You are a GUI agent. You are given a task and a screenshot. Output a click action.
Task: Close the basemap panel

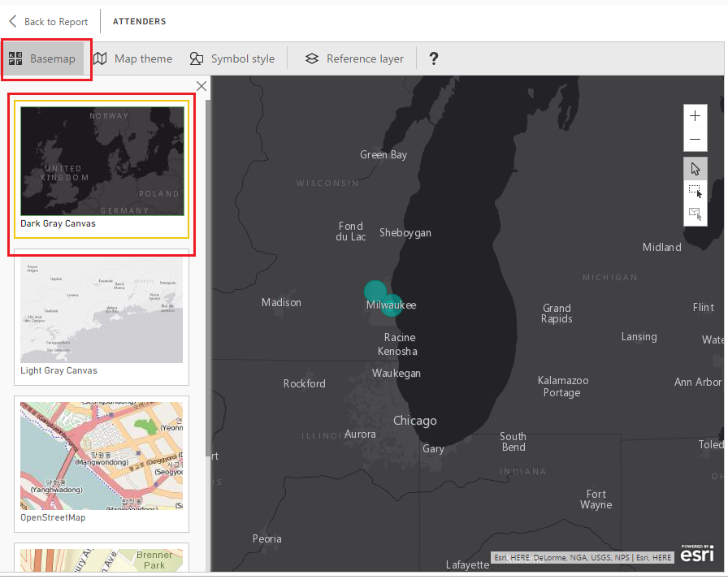tap(201, 86)
